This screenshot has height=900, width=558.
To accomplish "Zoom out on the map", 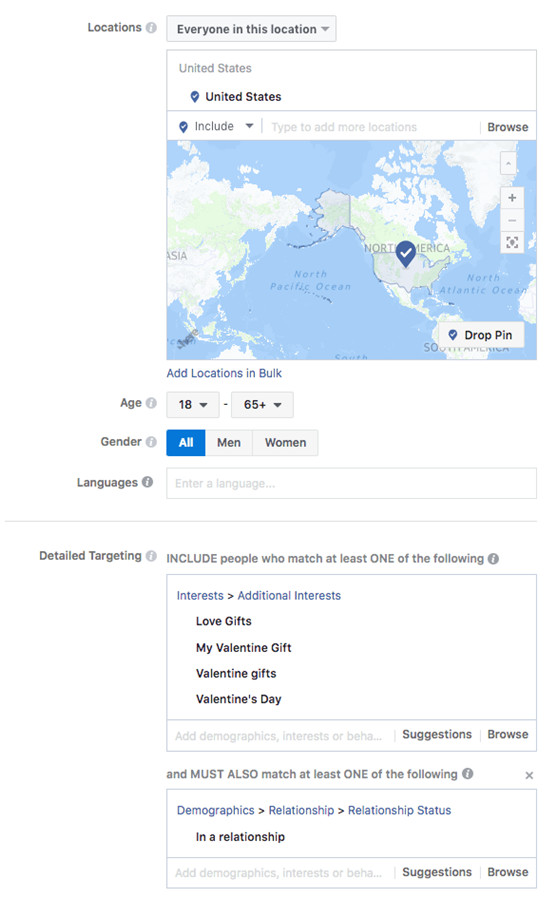I will pos(512,220).
